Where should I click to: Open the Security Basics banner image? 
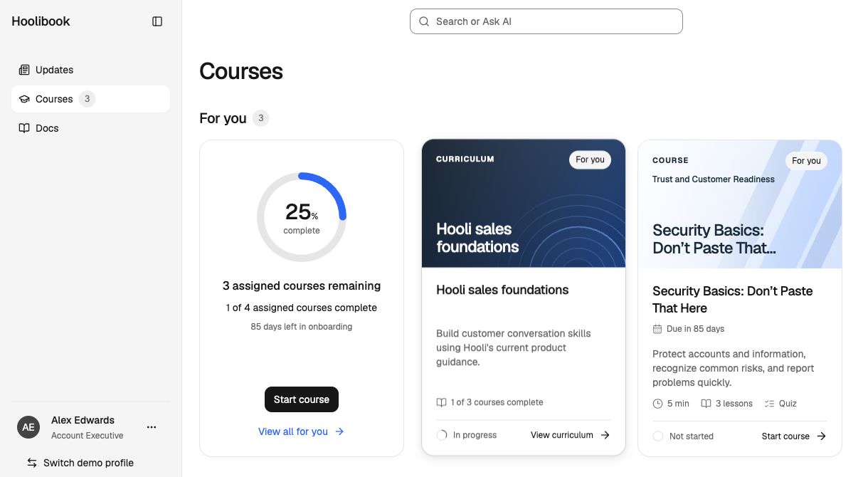(x=740, y=204)
